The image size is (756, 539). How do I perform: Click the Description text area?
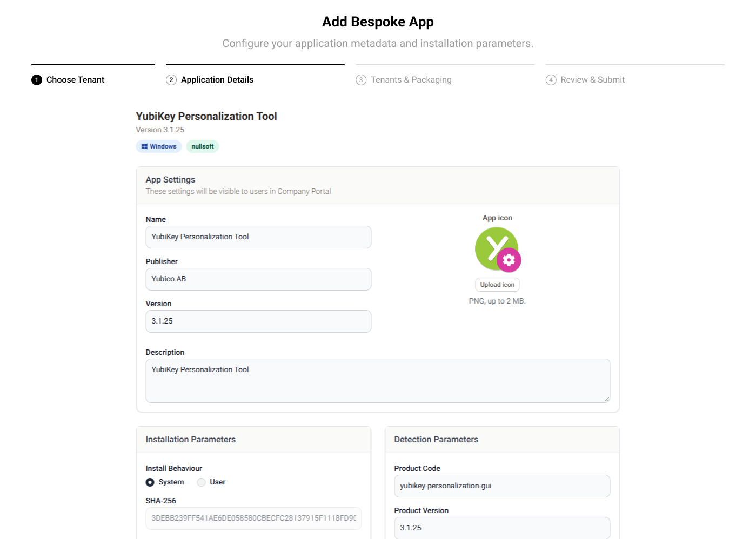(378, 381)
